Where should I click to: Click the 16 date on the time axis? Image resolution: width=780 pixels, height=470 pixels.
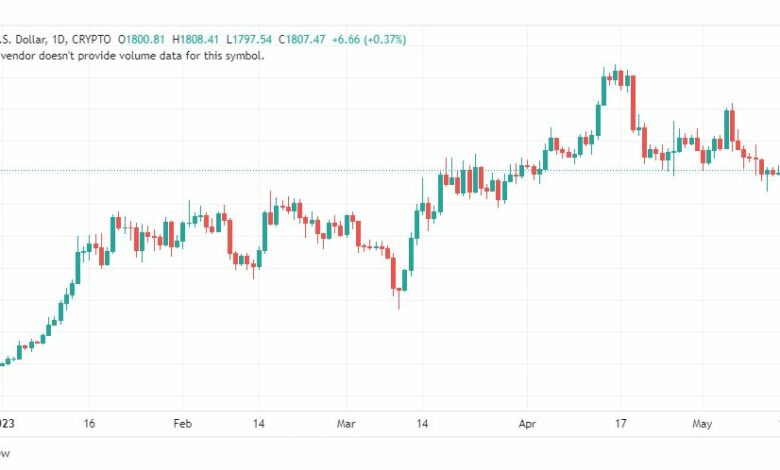89,423
